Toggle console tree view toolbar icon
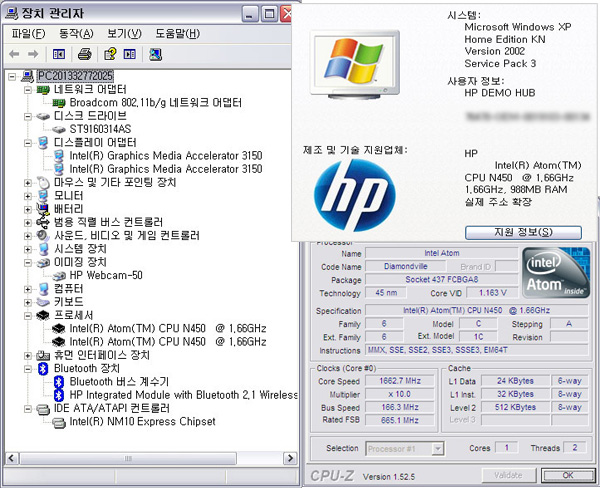 (59, 54)
